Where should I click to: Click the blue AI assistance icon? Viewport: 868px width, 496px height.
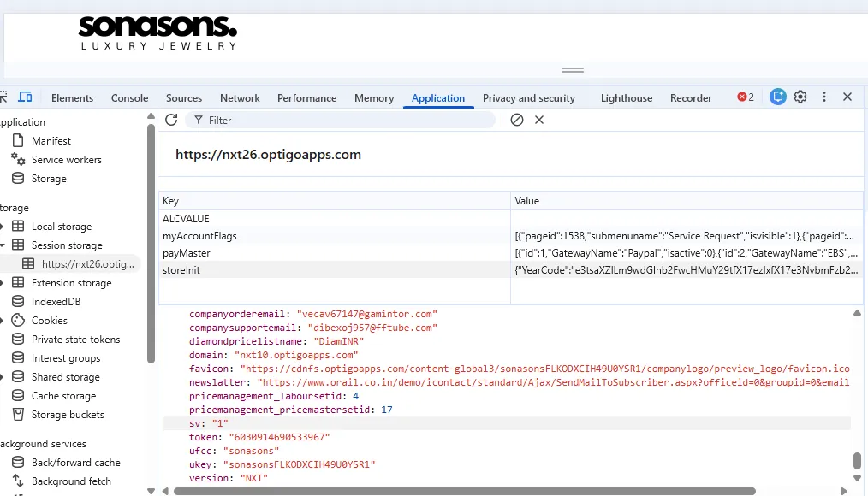(777, 97)
